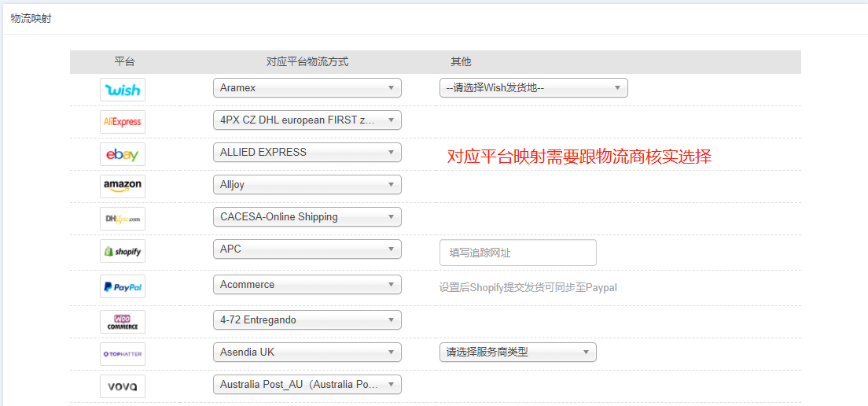Open the Alljoy dropdown for Amazon
This screenshot has height=406, width=868.
[307, 184]
